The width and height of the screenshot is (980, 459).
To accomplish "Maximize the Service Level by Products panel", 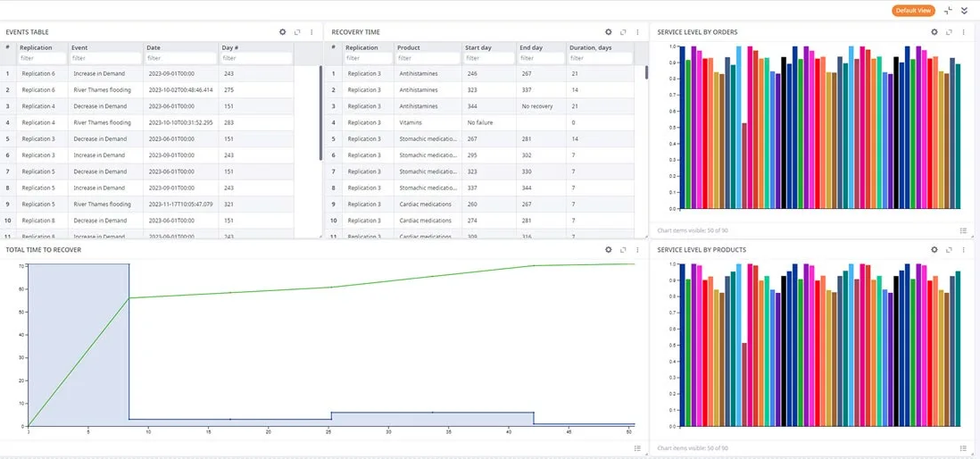I will click(x=949, y=249).
